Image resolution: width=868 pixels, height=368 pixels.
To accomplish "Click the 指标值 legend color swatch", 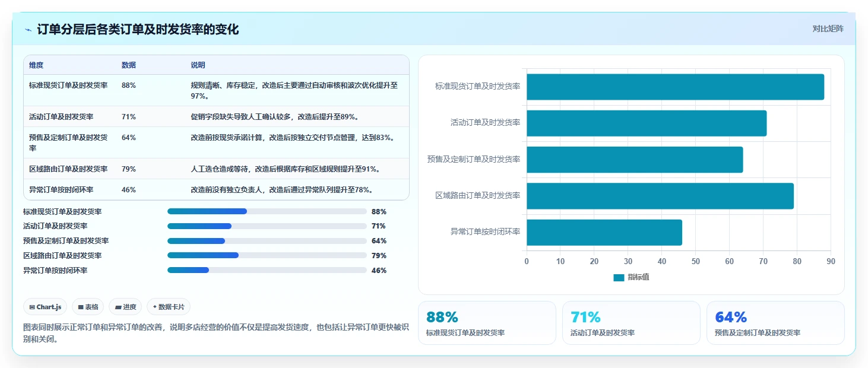I will pyautogui.click(x=619, y=277).
